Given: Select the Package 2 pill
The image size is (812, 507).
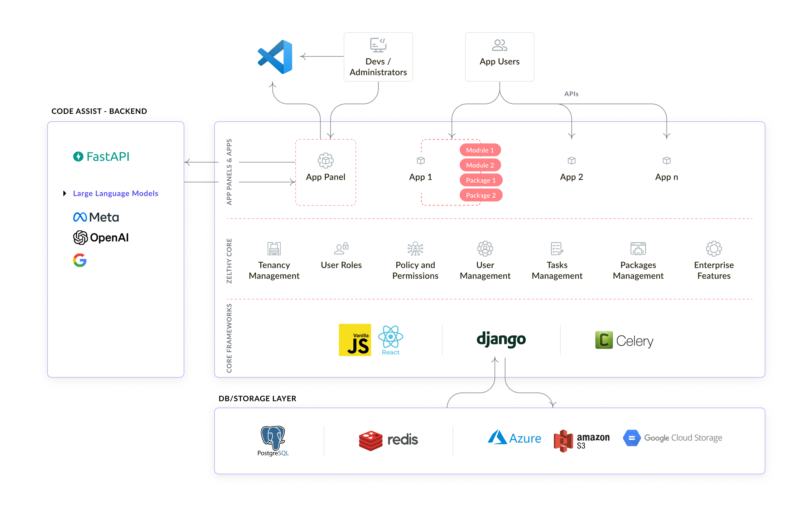Looking at the screenshot, I should (481, 195).
